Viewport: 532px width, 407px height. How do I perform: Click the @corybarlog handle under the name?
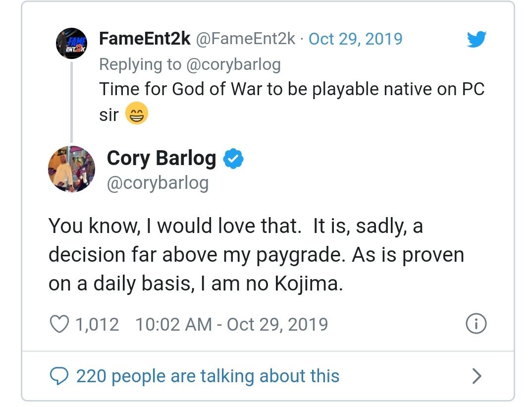pyautogui.click(x=158, y=183)
